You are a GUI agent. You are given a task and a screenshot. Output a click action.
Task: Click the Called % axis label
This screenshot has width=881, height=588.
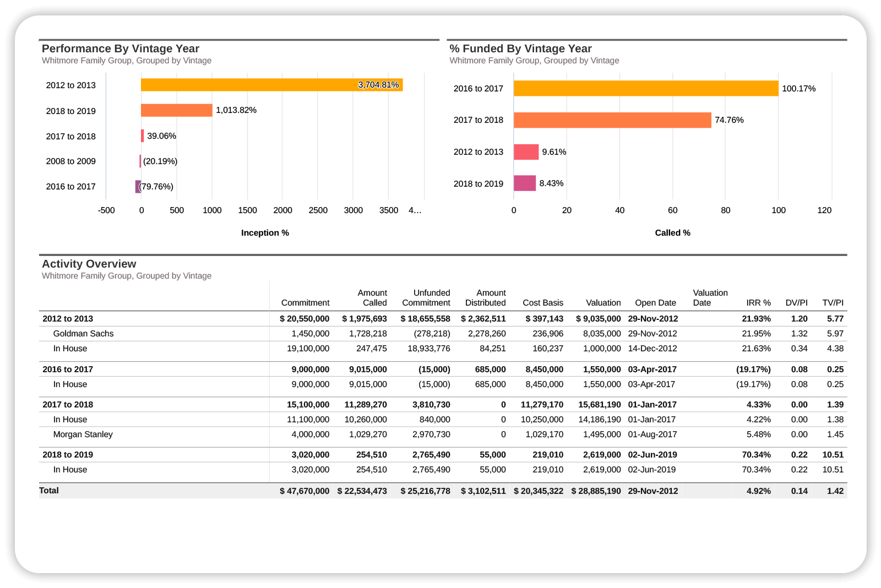673,233
